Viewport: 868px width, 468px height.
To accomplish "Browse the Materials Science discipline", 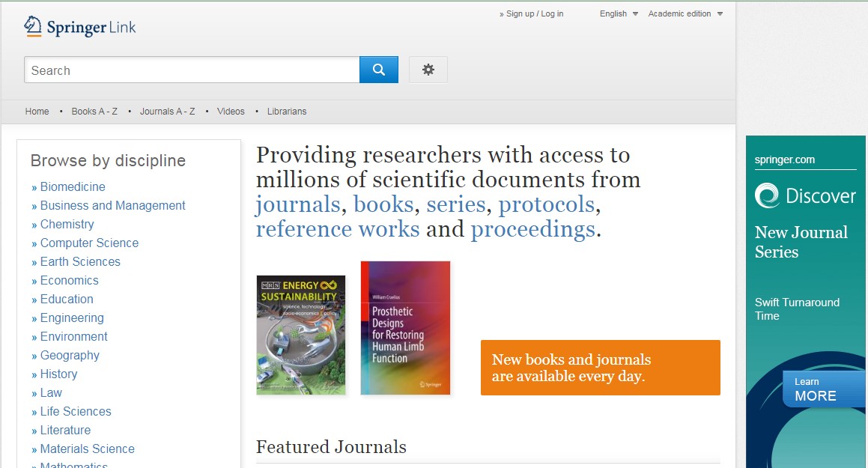I will point(87,449).
